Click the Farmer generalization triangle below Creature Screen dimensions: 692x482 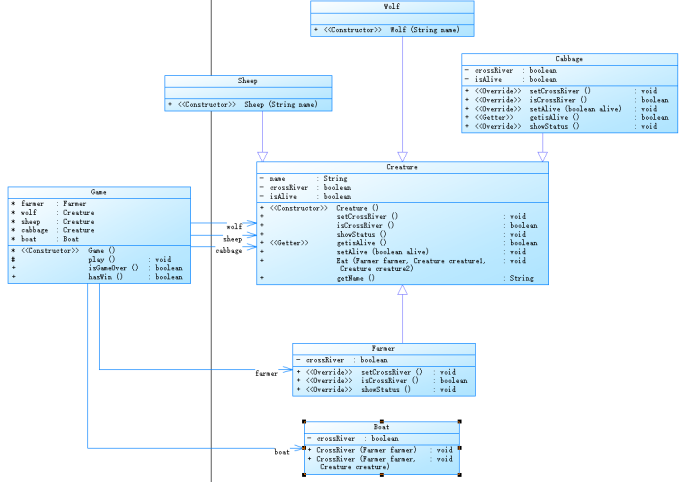pos(402,290)
